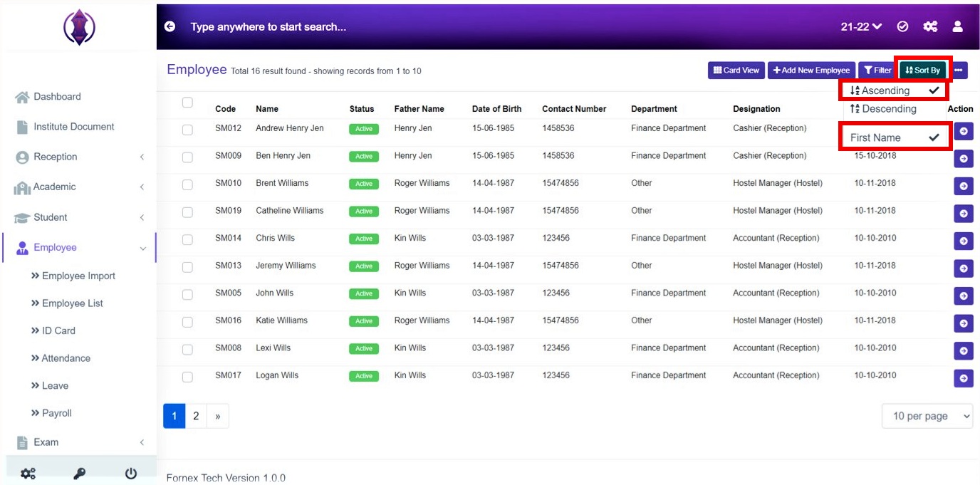
Task: Check the box for SM017 Logan Wills
Action: point(187,377)
